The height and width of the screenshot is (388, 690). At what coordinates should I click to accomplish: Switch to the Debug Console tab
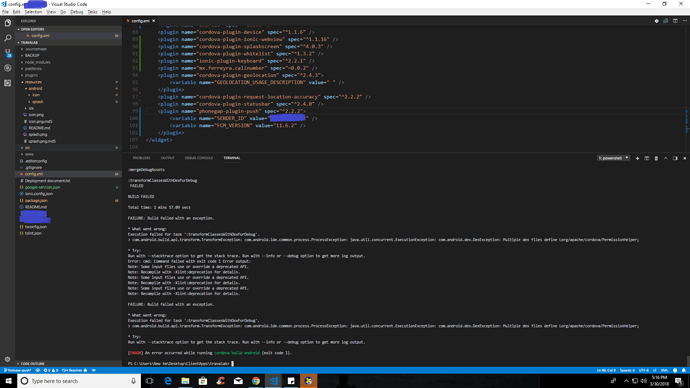coord(198,158)
